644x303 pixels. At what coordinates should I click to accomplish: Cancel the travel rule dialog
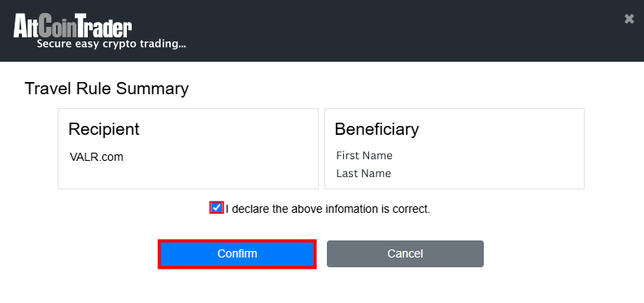click(x=405, y=253)
